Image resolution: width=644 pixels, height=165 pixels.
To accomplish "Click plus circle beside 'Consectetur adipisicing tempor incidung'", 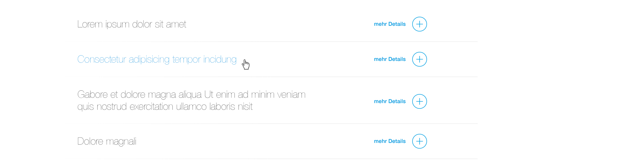I will (419, 59).
